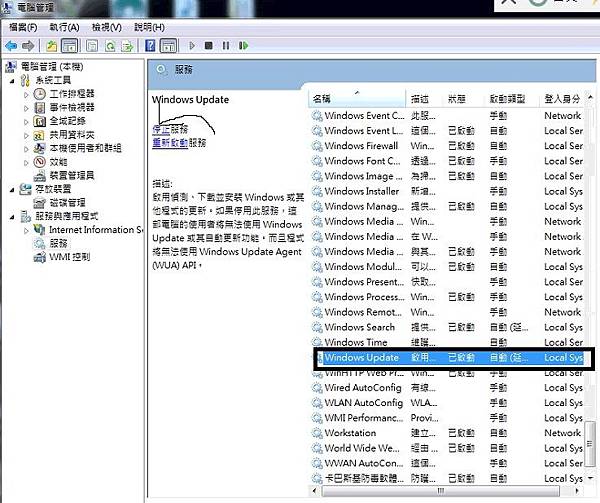Viewport: 600px width, 503px height.
Task: Select the Windows Installer service row
Action: coord(448,191)
